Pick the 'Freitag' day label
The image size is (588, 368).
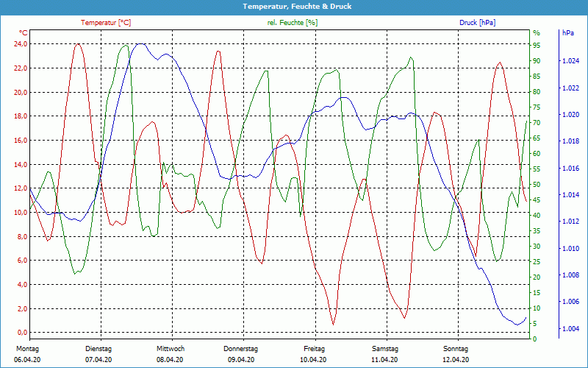pyautogui.click(x=314, y=349)
